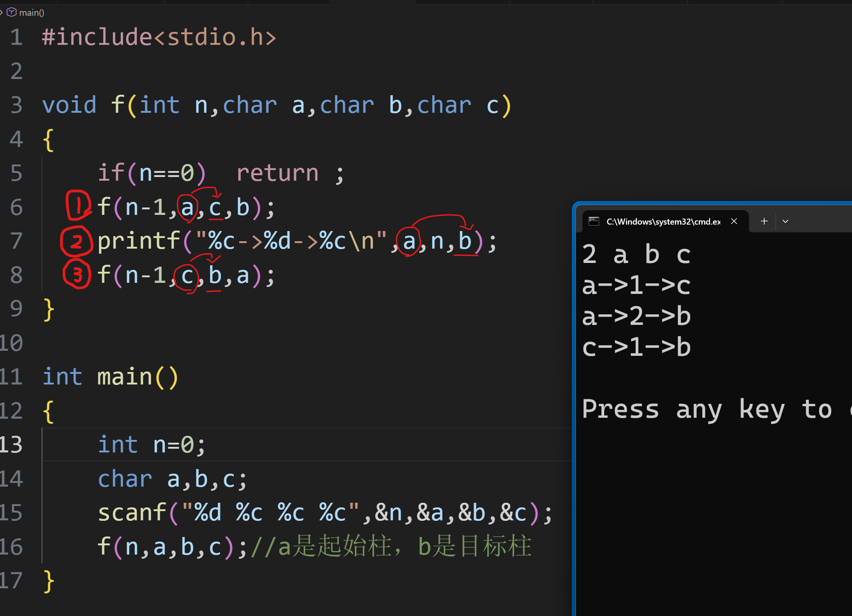Click line number 5 in the gutter
This screenshot has height=616, width=852.
[16, 173]
